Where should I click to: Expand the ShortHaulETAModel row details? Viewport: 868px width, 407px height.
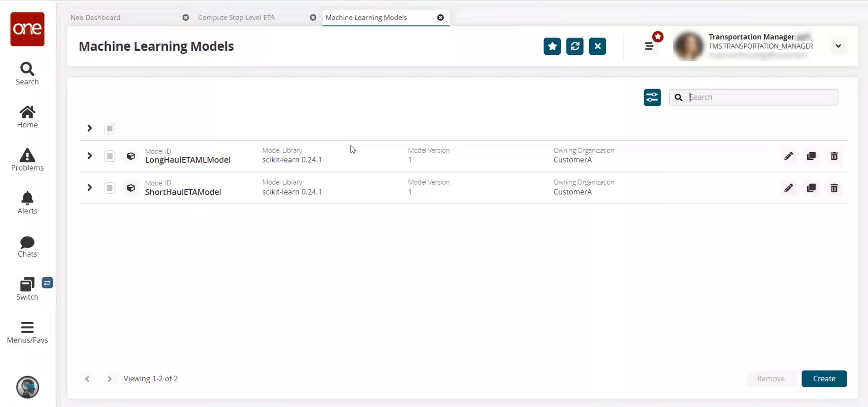point(89,188)
